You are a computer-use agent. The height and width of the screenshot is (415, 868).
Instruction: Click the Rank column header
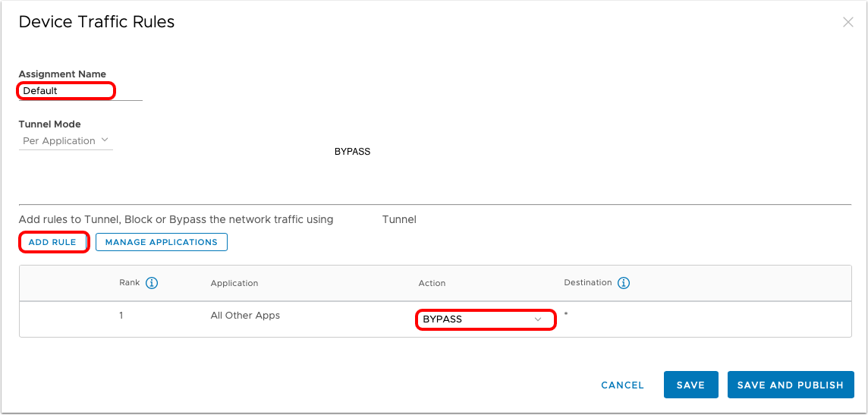coord(130,282)
